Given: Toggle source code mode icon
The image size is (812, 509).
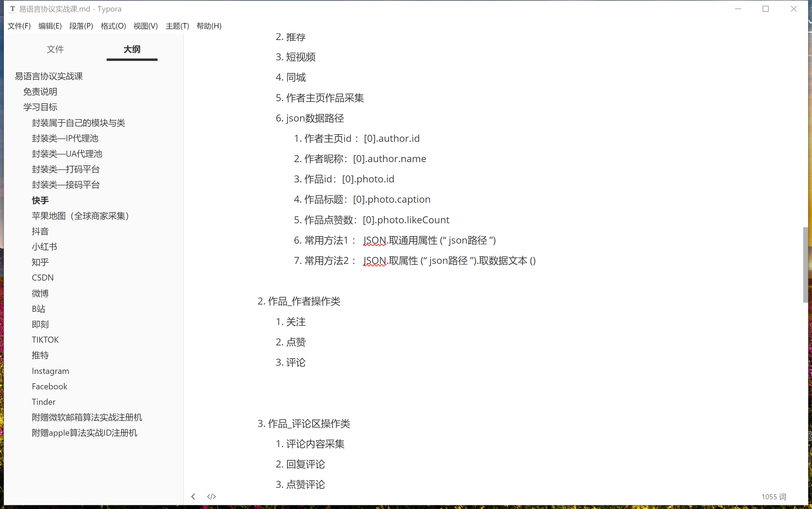Looking at the screenshot, I should pos(211,497).
